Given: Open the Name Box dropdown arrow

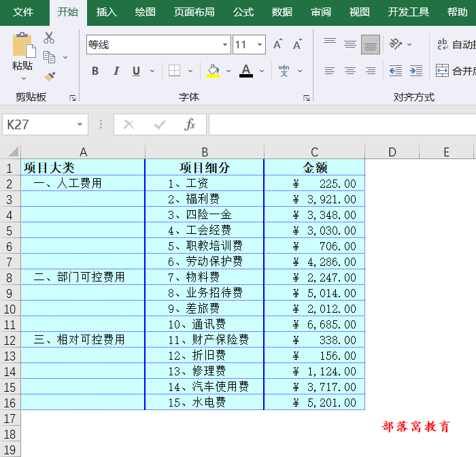Looking at the screenshot, I should click(80, 124).
